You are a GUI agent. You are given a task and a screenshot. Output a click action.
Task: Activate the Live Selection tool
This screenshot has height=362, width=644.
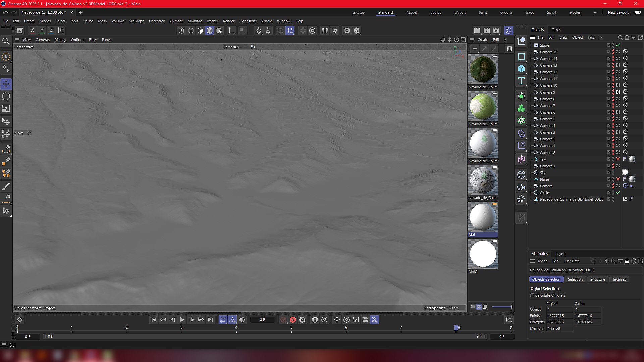click(x=6, y=57)
